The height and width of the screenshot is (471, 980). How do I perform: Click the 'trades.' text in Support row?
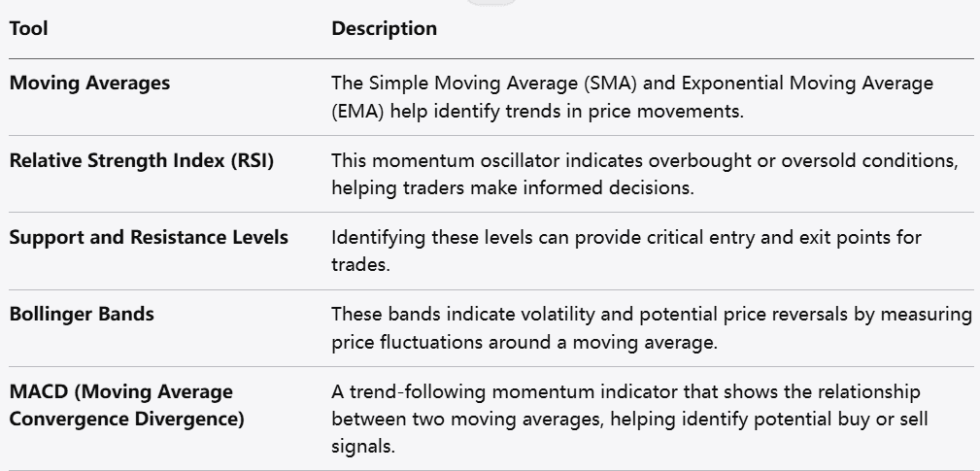coord(360,265)
